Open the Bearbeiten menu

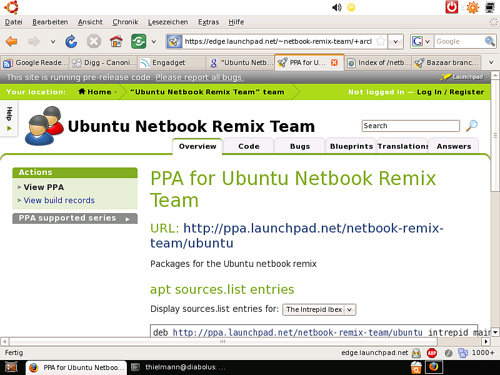[x=50, y=22]
